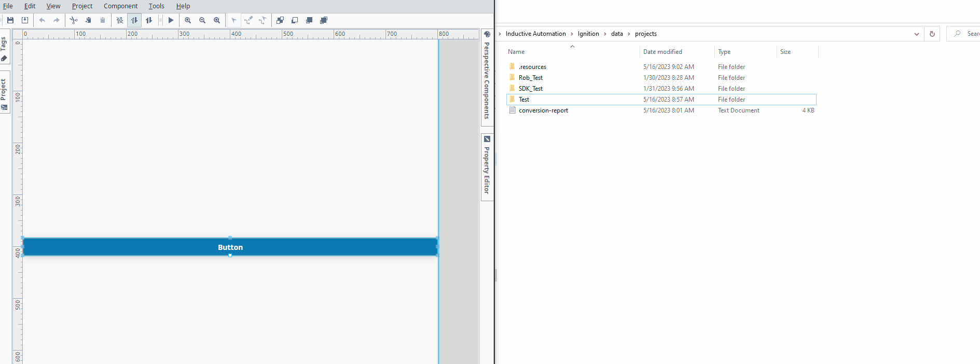Sort by the Name column header

572,52
